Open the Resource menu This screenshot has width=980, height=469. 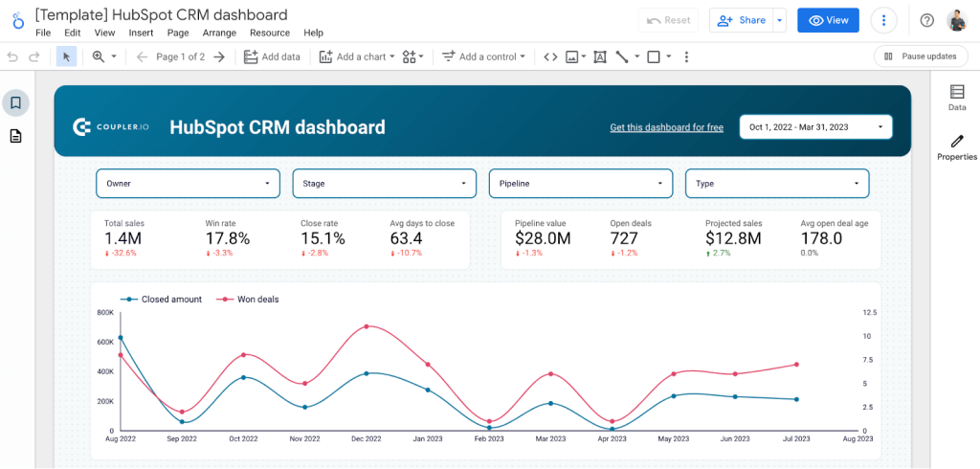coord(270,33)
